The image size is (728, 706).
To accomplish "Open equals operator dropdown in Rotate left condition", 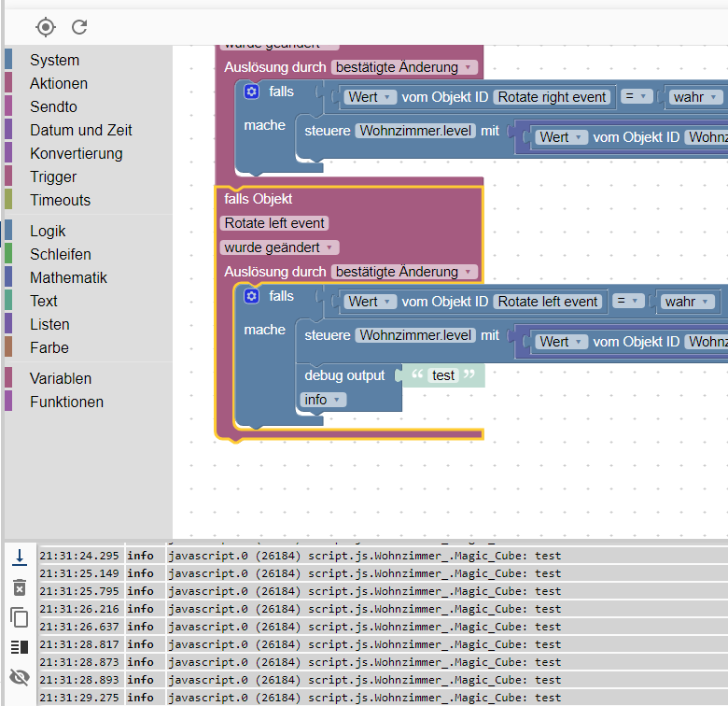I will (629, 301).
